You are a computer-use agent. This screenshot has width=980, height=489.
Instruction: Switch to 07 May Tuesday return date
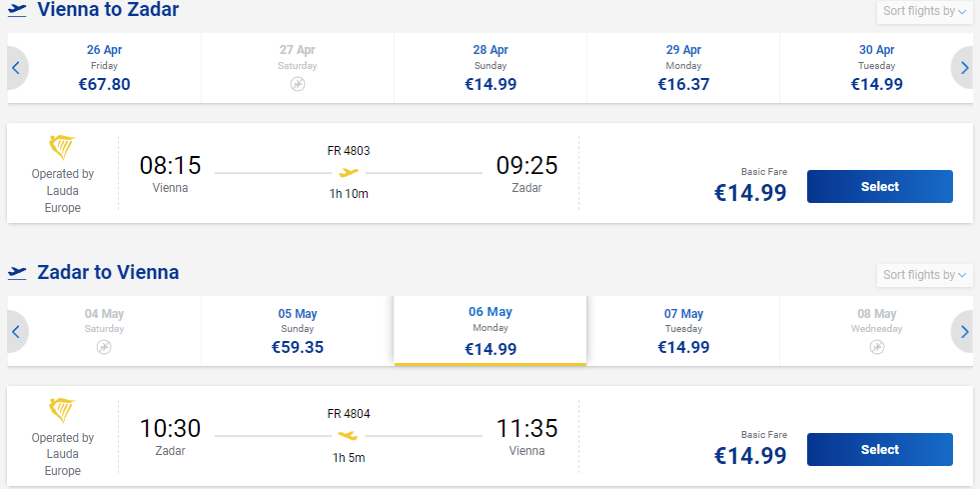coord(683,331)
